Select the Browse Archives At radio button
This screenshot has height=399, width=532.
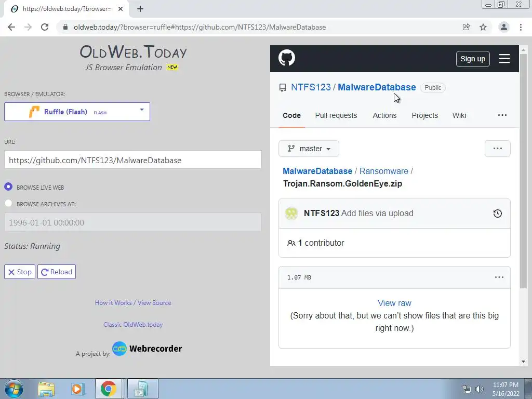point(8,203)
